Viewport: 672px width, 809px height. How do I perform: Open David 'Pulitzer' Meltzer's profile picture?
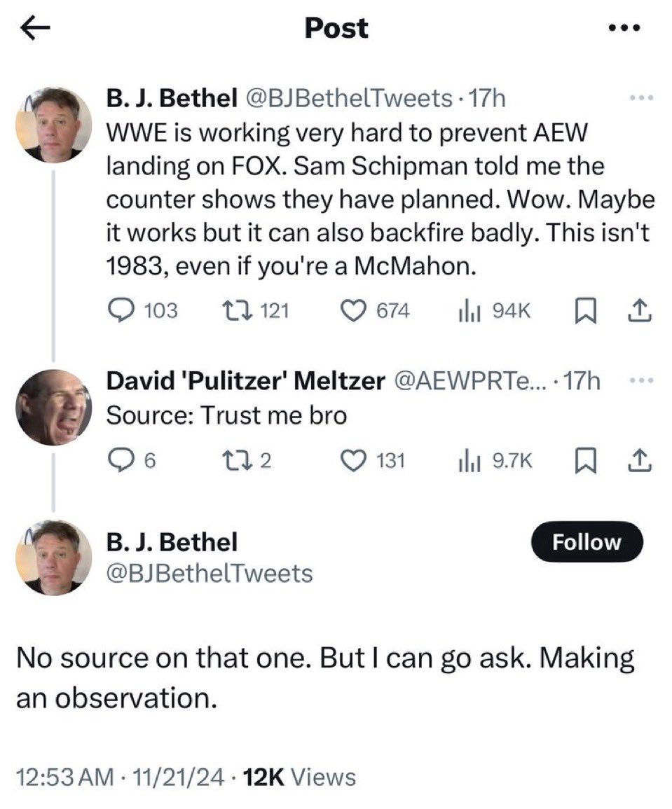[x=54, y=407]
